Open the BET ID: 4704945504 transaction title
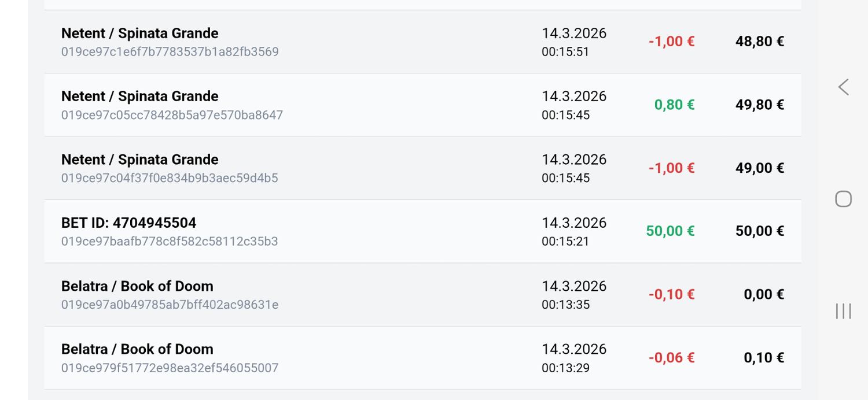868x400 pixels. coord(128,223)
